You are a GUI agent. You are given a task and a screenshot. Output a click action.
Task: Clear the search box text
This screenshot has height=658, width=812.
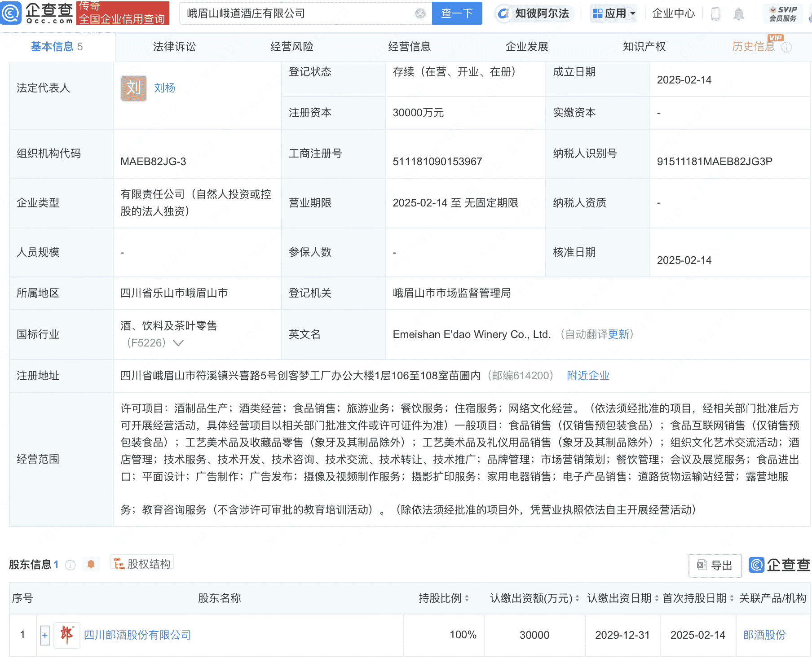pyautogui.click(x=420, y=13)
